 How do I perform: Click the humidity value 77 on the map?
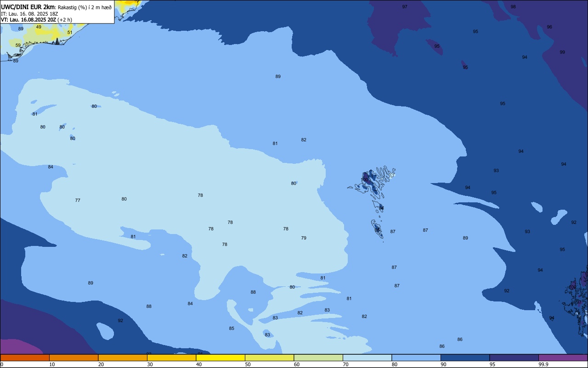(78, 201)
